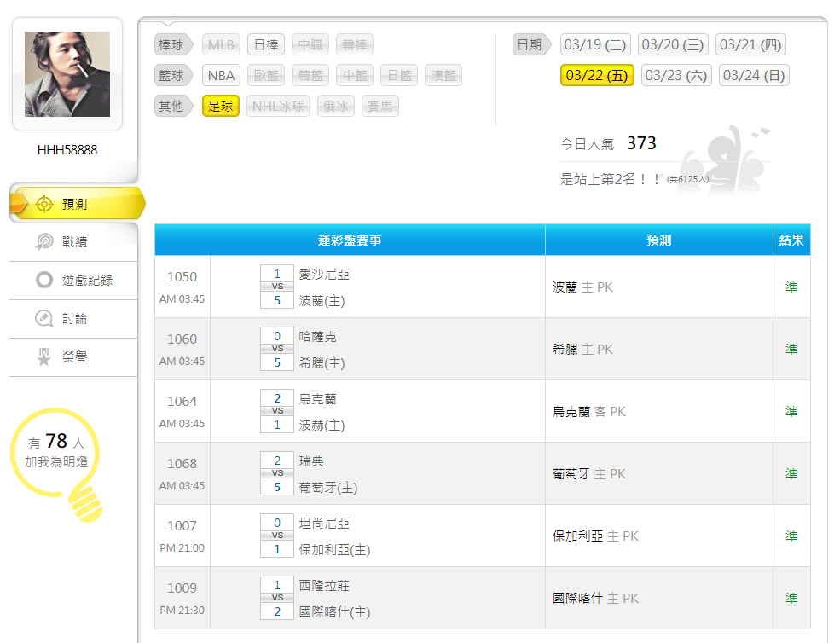Click team name 愛沙尼亞

click(x=324, y=275)
